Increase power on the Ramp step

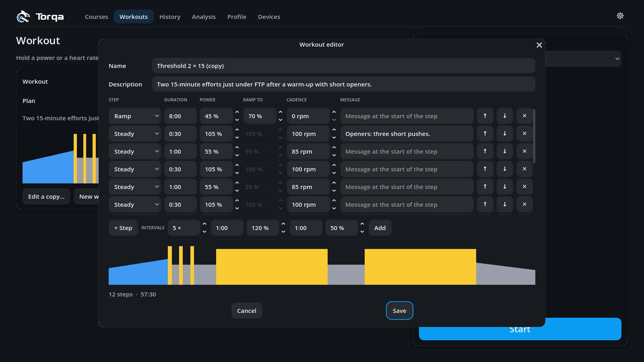(x=237, y=112)
